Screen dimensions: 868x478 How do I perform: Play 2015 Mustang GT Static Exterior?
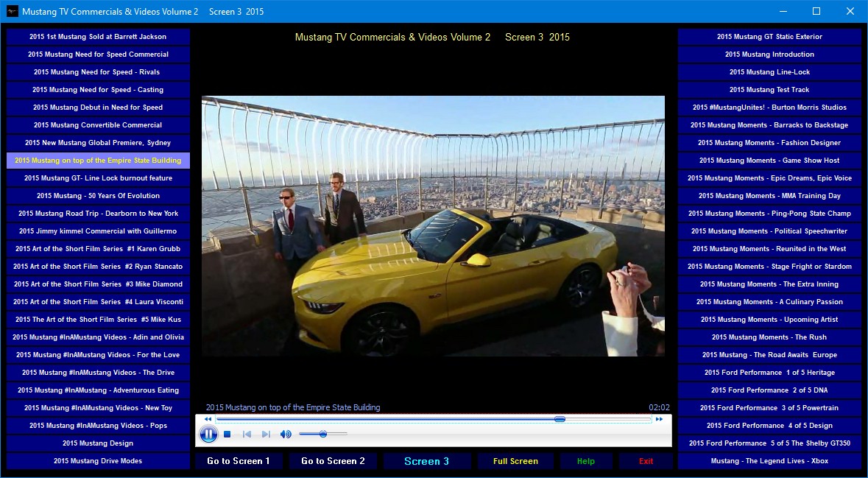tap(769, 37)
